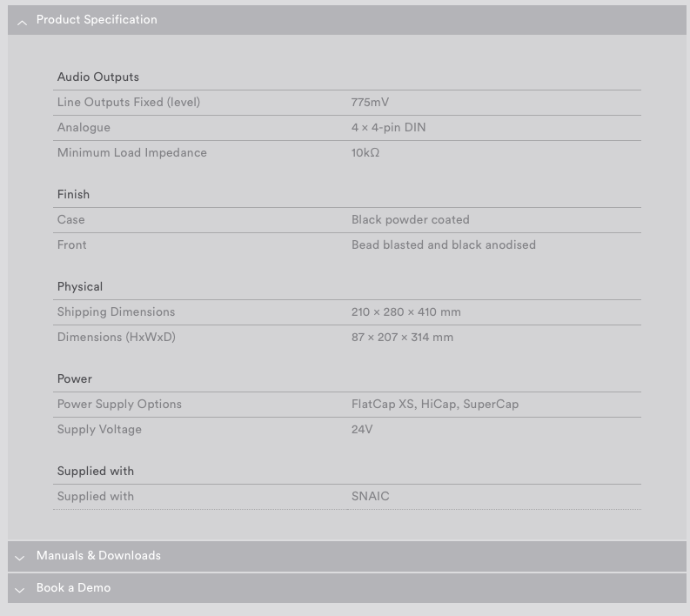
Task: Click the Book a Demo chevron icon
Action: point(20,590)
